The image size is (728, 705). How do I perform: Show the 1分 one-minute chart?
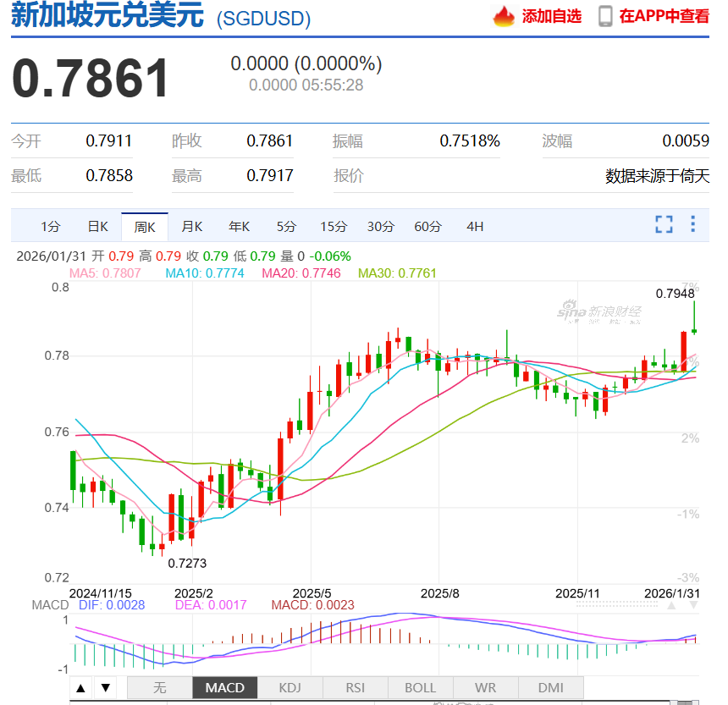click(51, 226)
